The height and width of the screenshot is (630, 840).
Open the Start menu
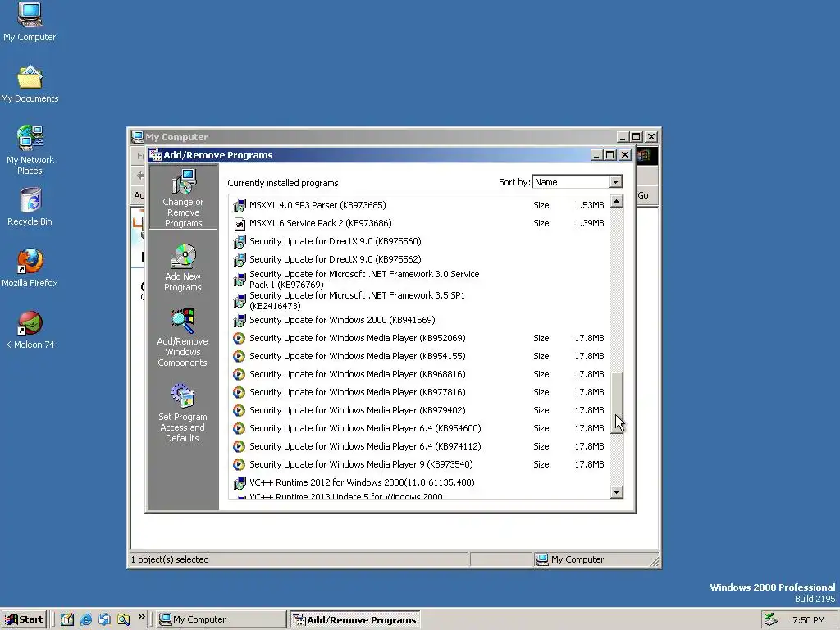(24, 619)
